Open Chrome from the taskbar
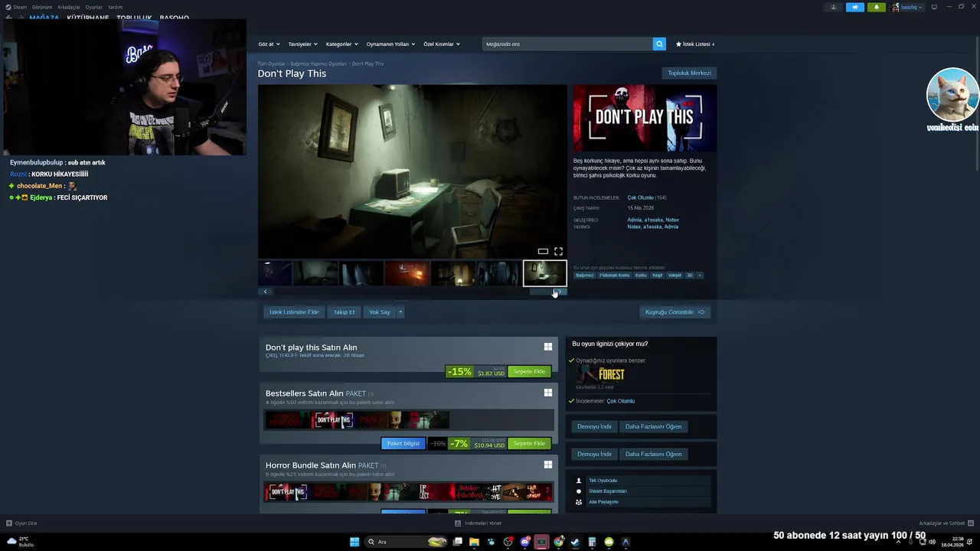Viewport: 980px width, 551px height. [x=558, y=542]
